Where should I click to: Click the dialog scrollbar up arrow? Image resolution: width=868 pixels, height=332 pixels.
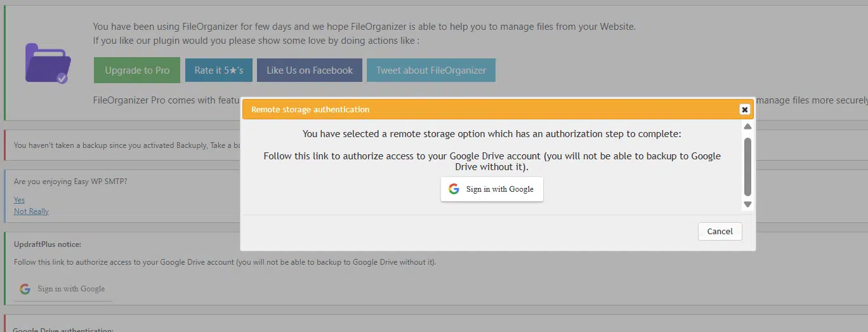click(747, 127)
